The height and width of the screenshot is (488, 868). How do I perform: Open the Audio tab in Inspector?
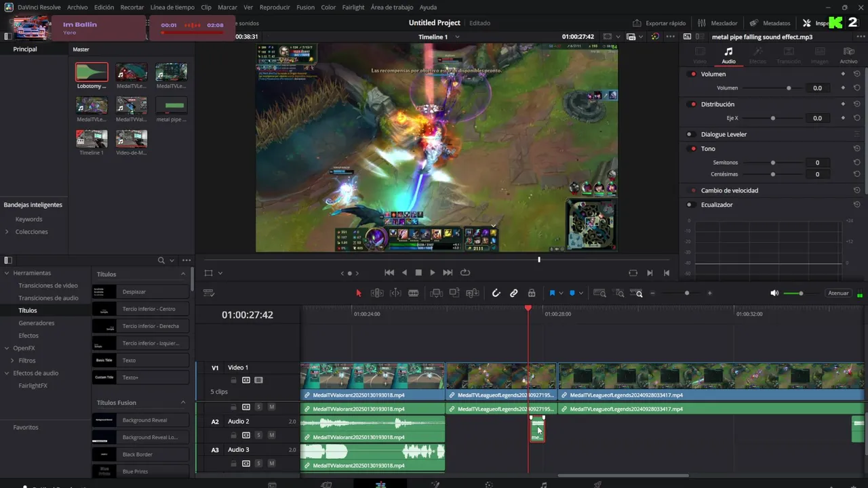click(728, 55)
